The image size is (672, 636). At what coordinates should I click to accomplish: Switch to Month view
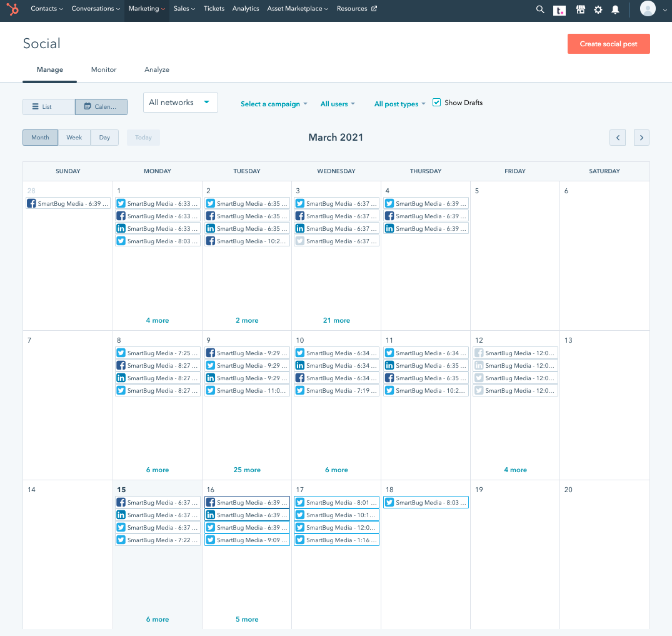pyautogui.click(x=40, y=138)
